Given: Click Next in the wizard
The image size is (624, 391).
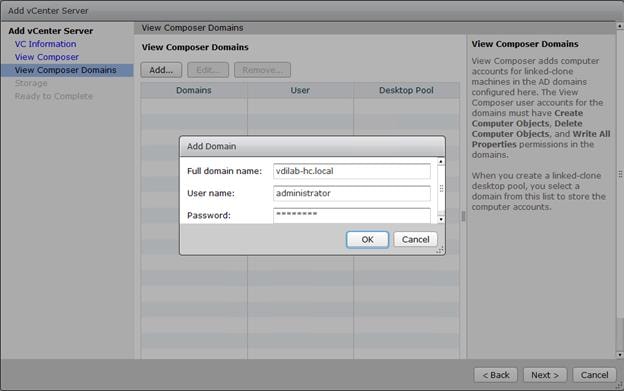Looking at the screenshot, I should [545, 375].
